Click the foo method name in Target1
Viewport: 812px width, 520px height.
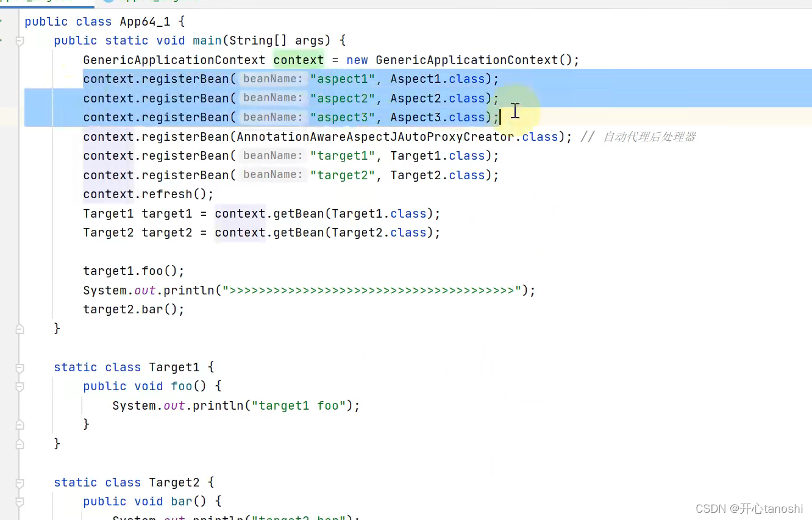pos(182,386)
